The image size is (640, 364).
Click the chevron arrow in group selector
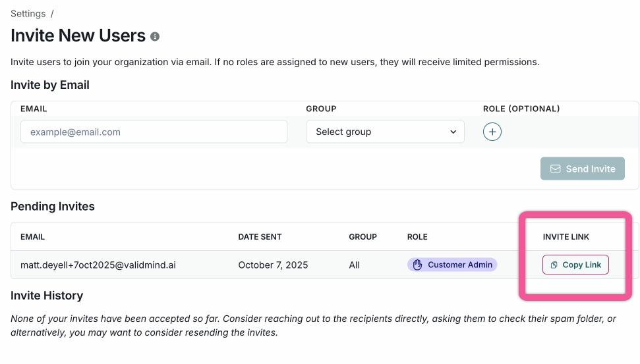(x=453, y=132)
